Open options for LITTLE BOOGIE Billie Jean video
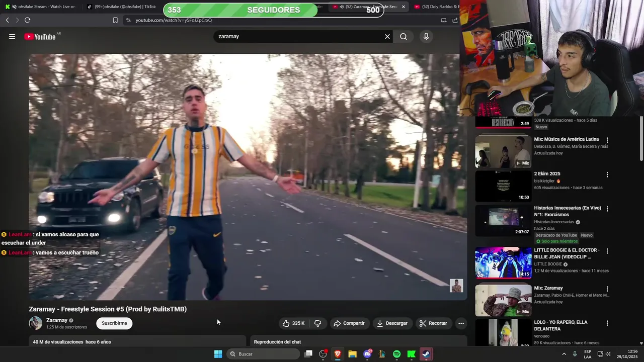The image size is (644, 362). pos(607,251)
